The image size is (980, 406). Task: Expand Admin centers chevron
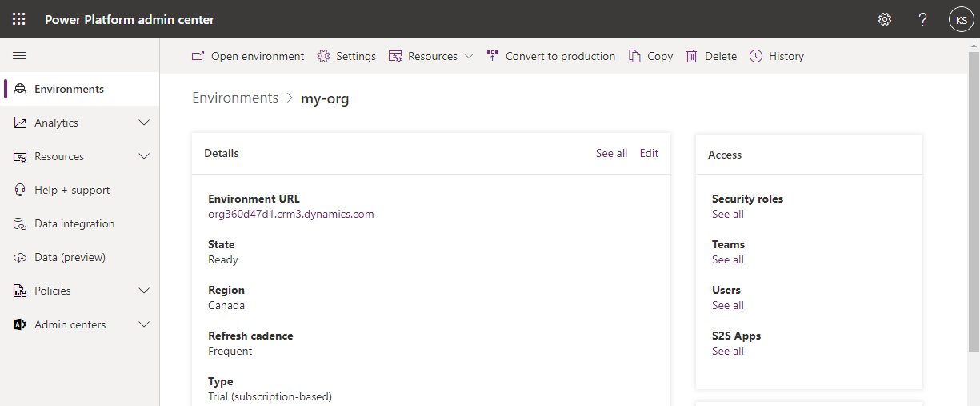click(x=144, y=324)
